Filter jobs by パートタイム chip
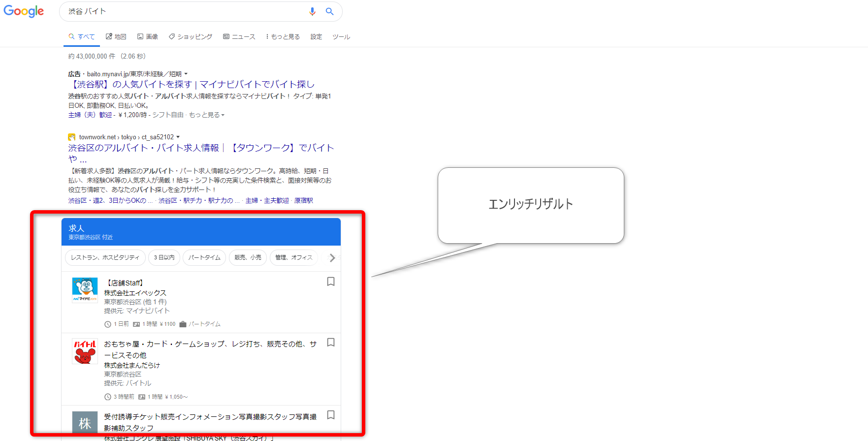This screenshot has height=441, width=868. click(204, 257)
